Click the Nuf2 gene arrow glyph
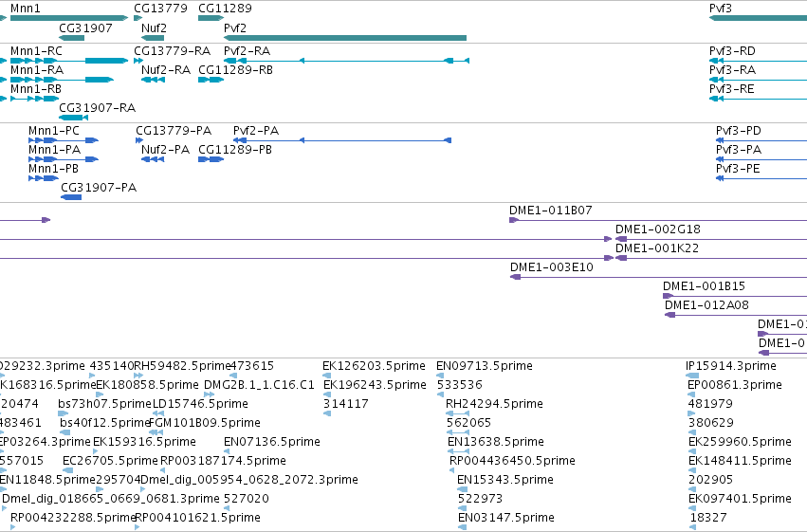807x532 pixels. (153, 38)
